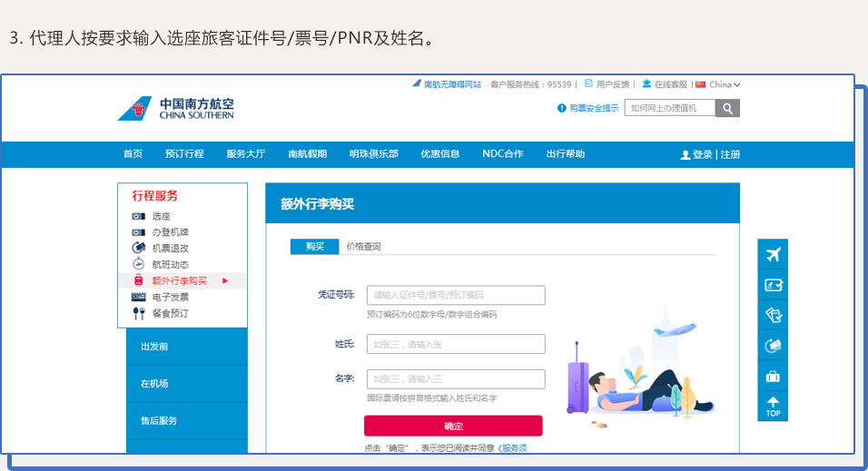
Task: Click the 登录 login link
Action: (x=702, y=155)
